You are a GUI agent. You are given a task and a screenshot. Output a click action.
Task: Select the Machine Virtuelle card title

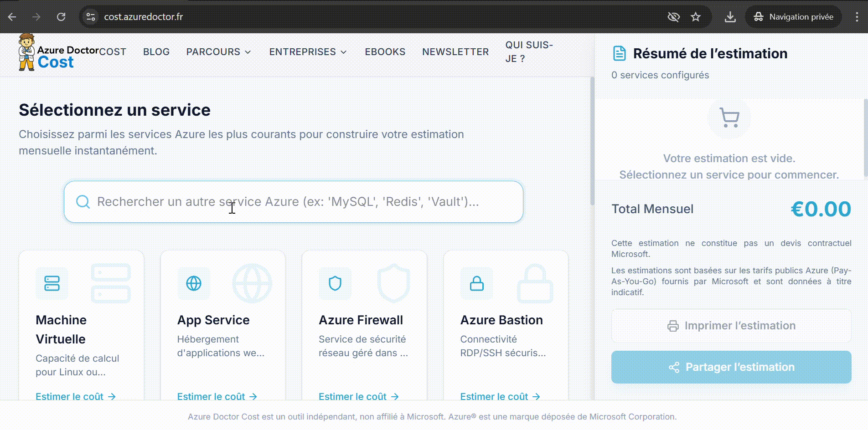tap(61, 329)
